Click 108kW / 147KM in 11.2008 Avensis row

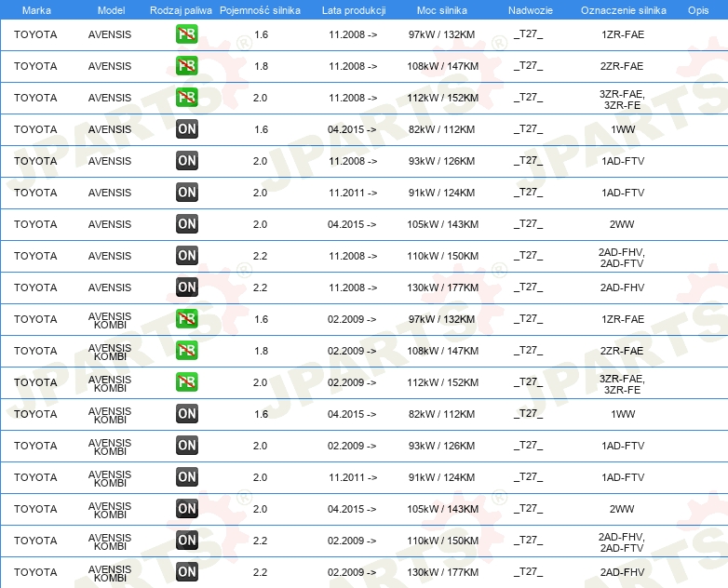coord(442,66)
